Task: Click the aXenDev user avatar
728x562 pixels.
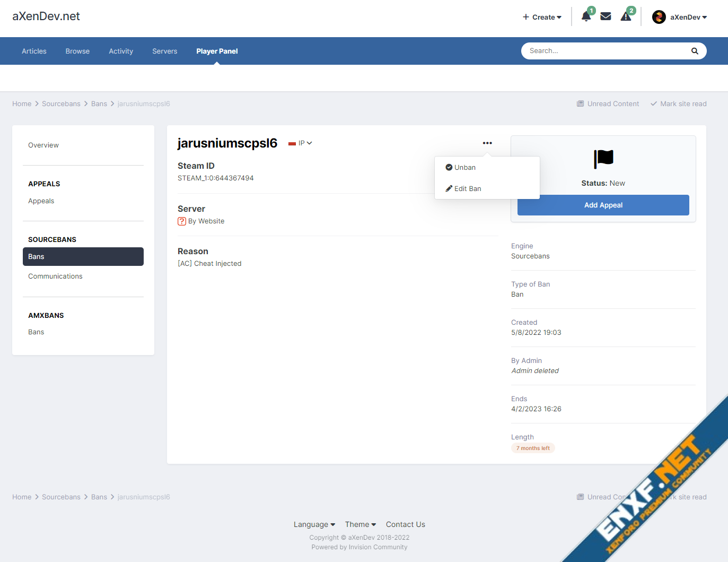Action: pos(659,17)
